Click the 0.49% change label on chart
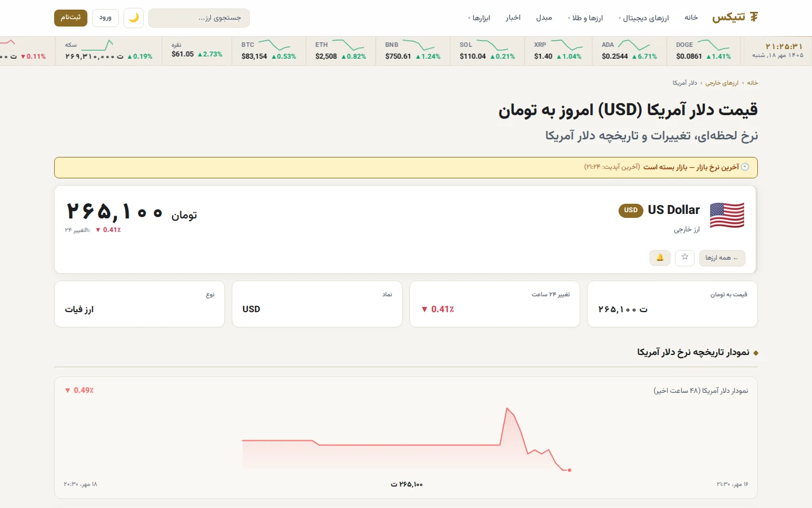The height and width of the screenshot is (508, 812). click(x=80, y=391)
